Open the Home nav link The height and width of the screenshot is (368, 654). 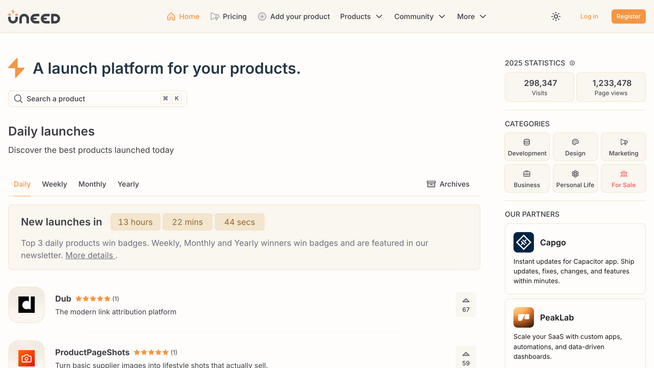click(x=183, y=17)
